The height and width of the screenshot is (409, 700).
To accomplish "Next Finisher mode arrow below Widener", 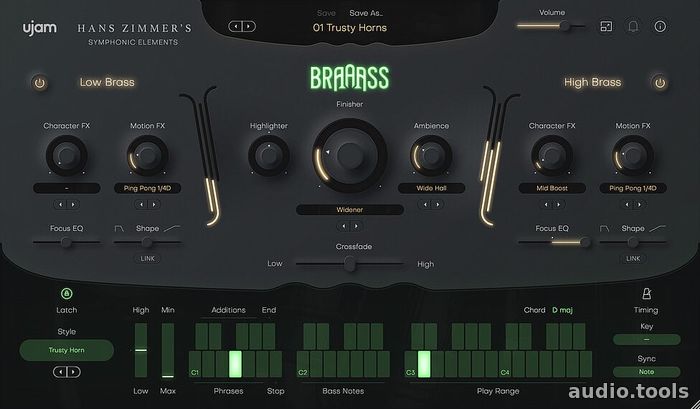I will (x=356, y=226).
